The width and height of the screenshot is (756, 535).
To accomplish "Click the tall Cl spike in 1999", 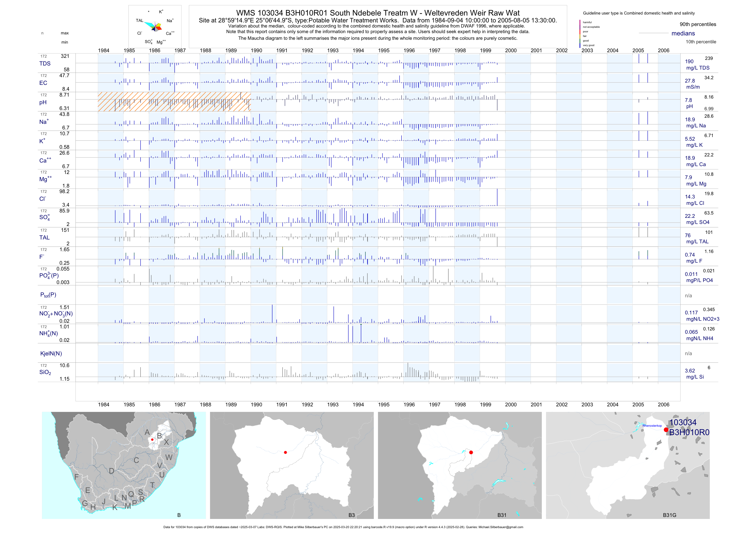I will pos(497,197).
